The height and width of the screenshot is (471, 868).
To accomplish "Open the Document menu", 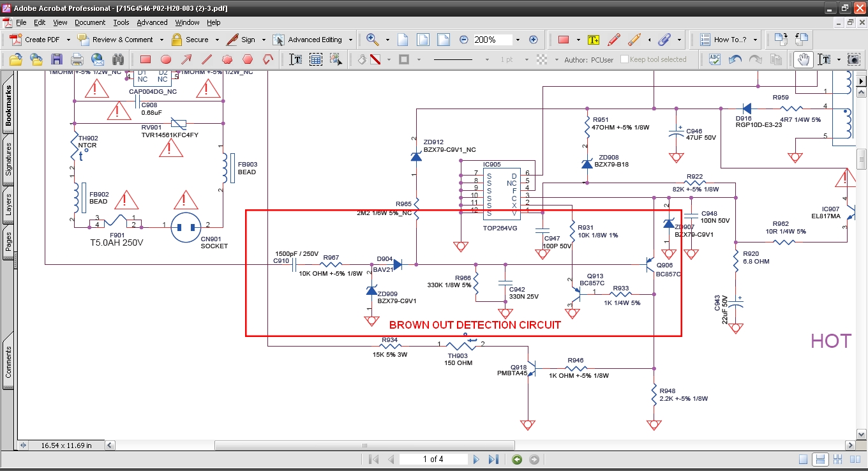I will pos(90,22).
